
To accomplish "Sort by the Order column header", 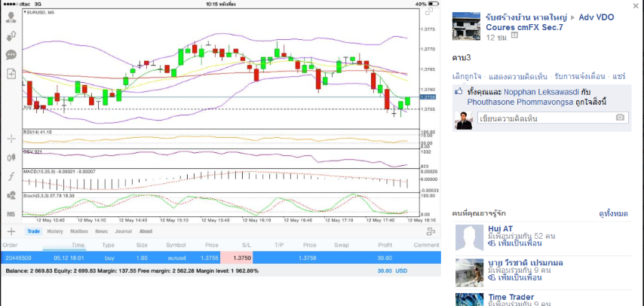I will point(10,245).
